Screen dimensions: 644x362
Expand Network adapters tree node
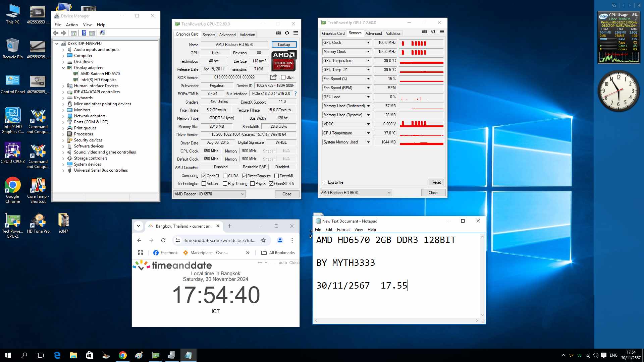(63, 116)
